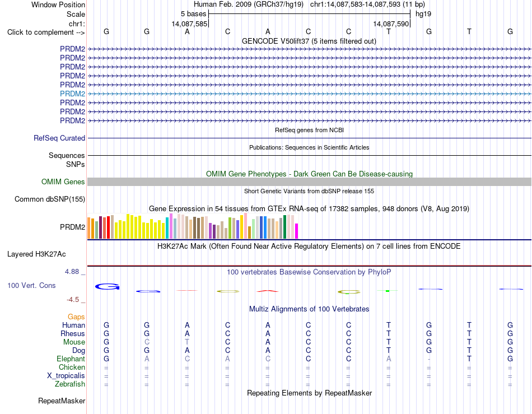Click the OMIM Gene Phenotypes track title

click(310, 174)
